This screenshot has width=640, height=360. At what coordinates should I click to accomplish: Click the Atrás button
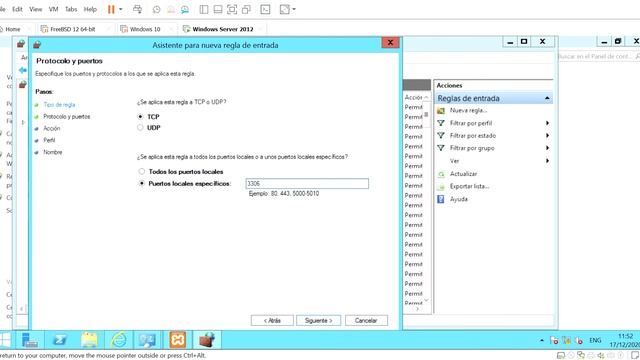click(272, 320)
